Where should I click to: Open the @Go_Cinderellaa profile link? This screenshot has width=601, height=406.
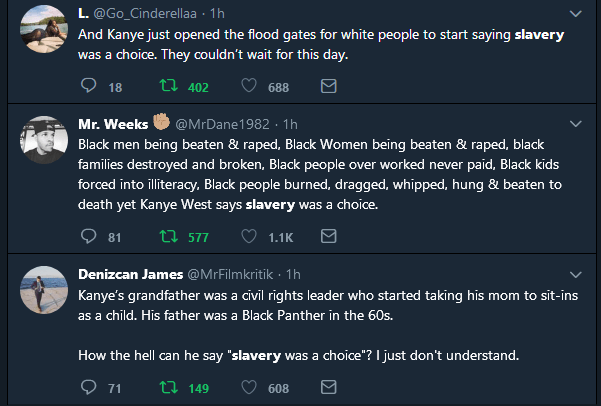(x=144, y=14)
